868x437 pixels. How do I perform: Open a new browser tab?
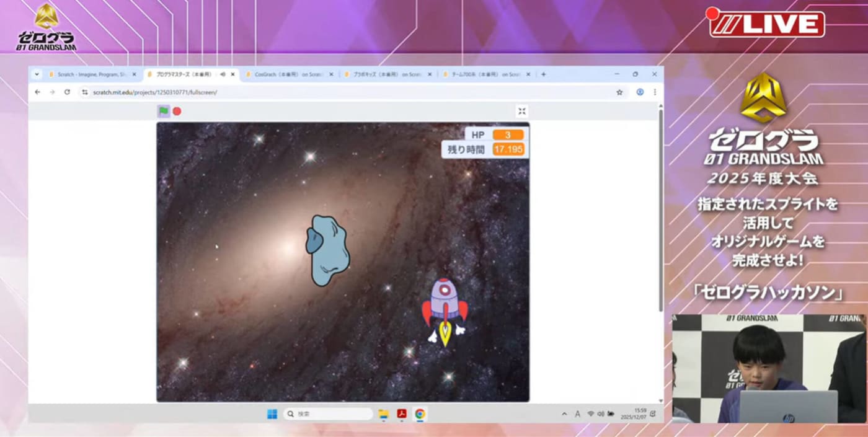pyautogui.click(x=544, y=74)
